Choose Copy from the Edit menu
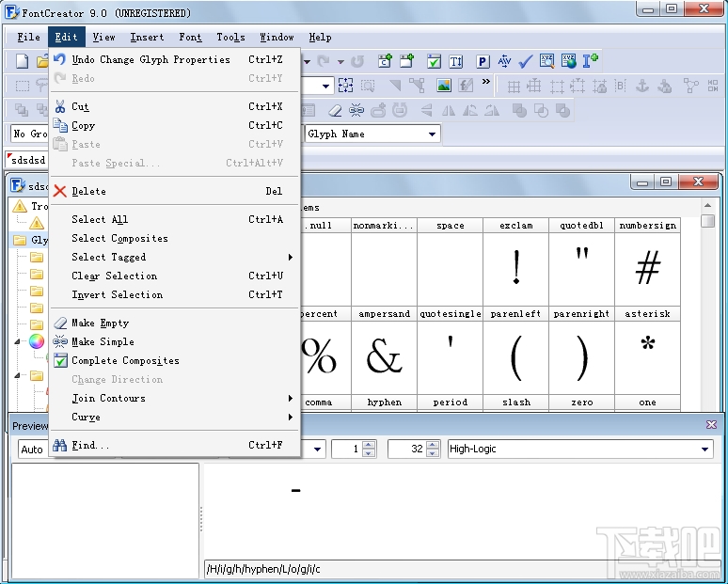728x584 pixels. point(175,125)
